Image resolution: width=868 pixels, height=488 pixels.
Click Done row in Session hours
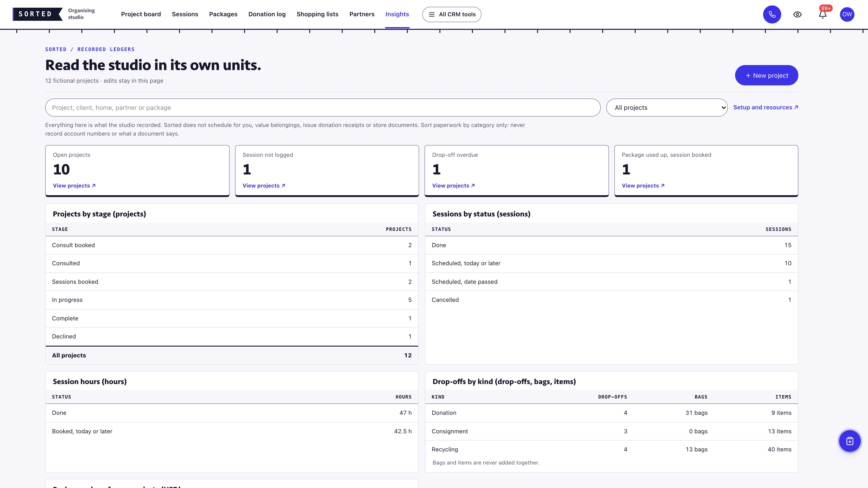click(x=232, y=413)
